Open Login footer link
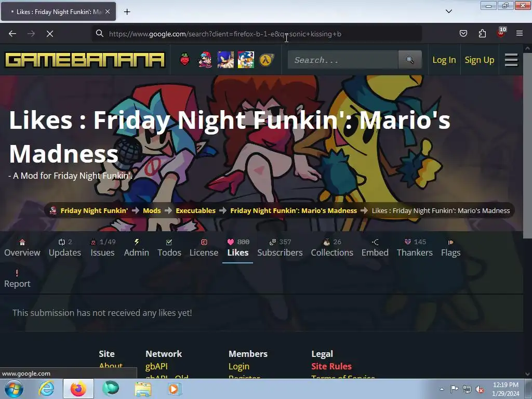 (x=239, y=366)
